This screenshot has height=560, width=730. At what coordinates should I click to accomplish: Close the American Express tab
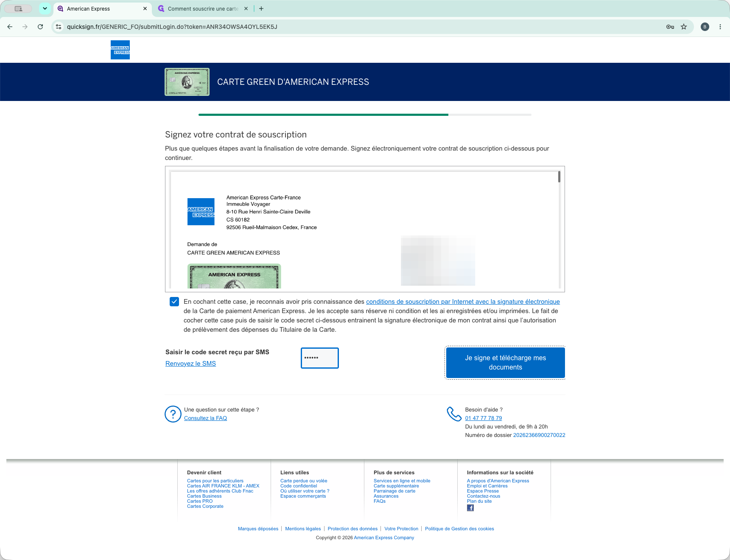[145, 8]
